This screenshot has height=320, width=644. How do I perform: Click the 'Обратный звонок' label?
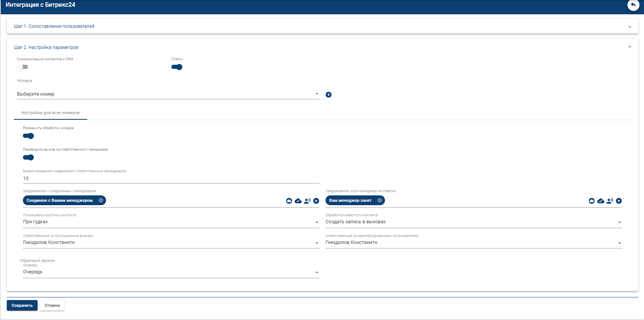tap(37, 261)
